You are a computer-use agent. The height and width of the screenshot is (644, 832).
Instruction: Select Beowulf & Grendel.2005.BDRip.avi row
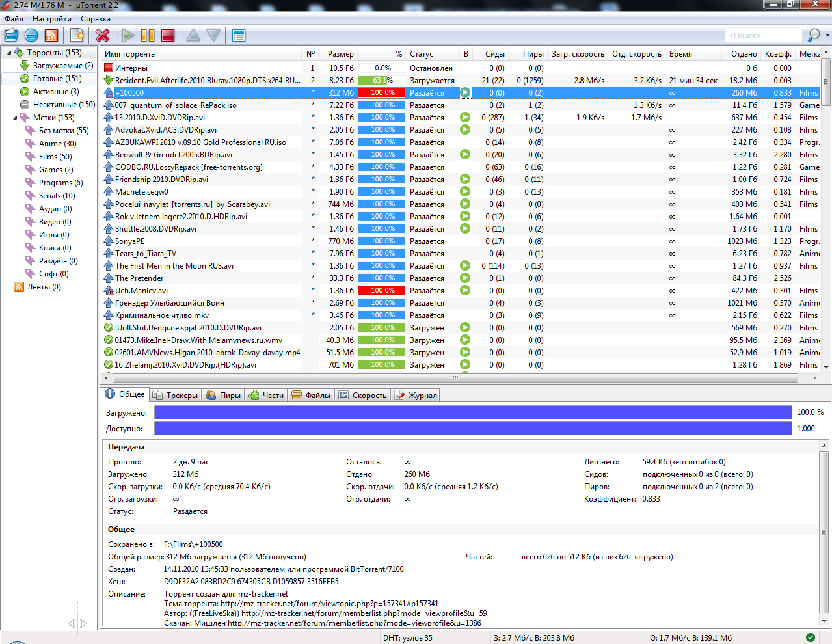pyautogui.click(x=461, y=155)
